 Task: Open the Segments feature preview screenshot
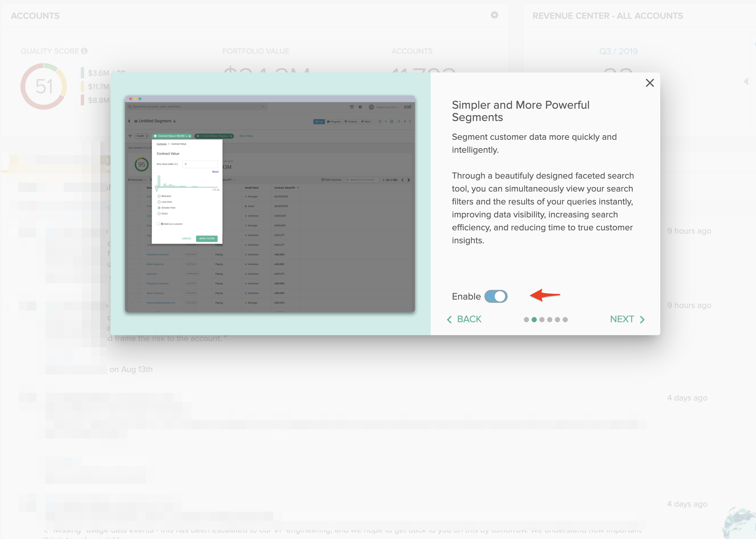270,204
